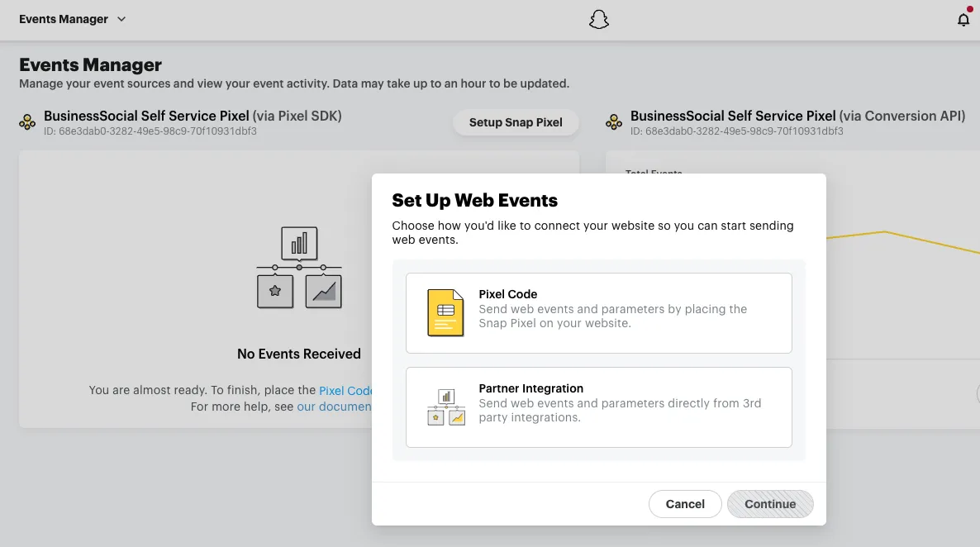Expand the Events Manager dropdown chevron
Image resolution: width=980 pixels, height=547 pixels.
pos(121,19)
